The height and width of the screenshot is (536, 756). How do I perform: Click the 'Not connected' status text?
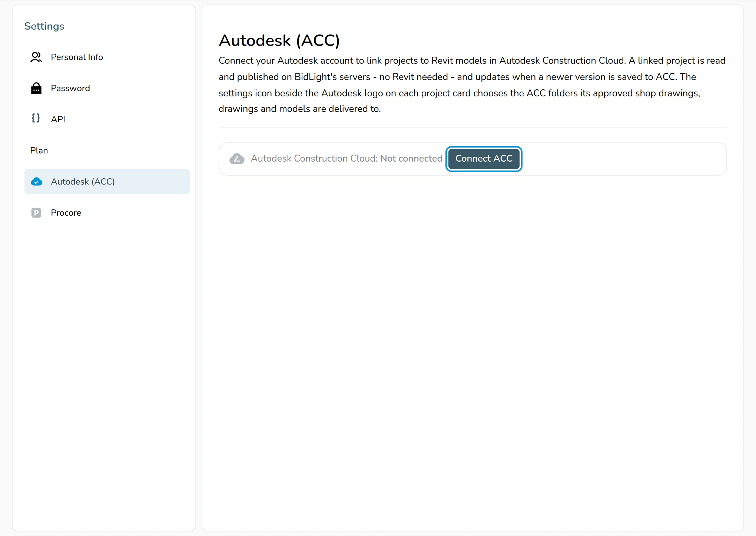click(411, 159)
